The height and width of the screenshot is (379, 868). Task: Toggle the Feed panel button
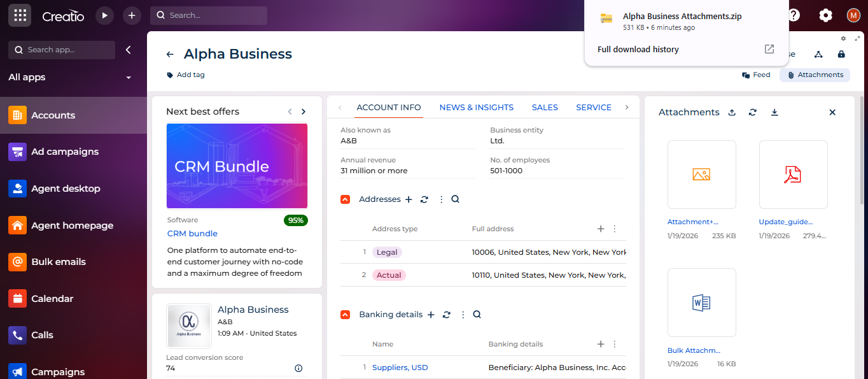(x=756, y=75)
